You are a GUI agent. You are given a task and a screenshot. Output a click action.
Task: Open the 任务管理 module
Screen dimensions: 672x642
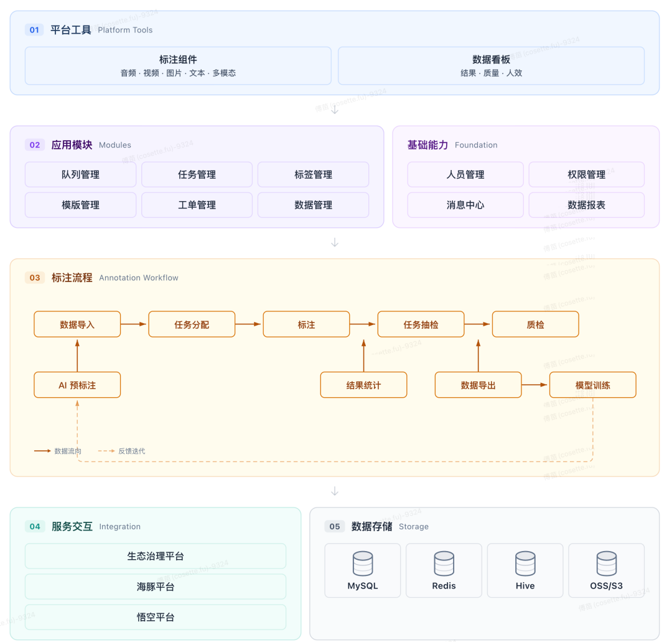coord(197,174)
